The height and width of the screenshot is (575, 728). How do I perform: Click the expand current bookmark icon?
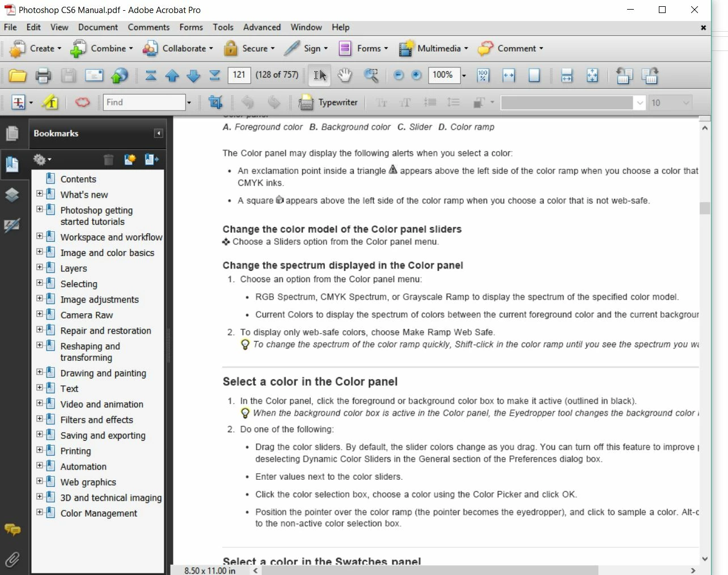(151, 160)
